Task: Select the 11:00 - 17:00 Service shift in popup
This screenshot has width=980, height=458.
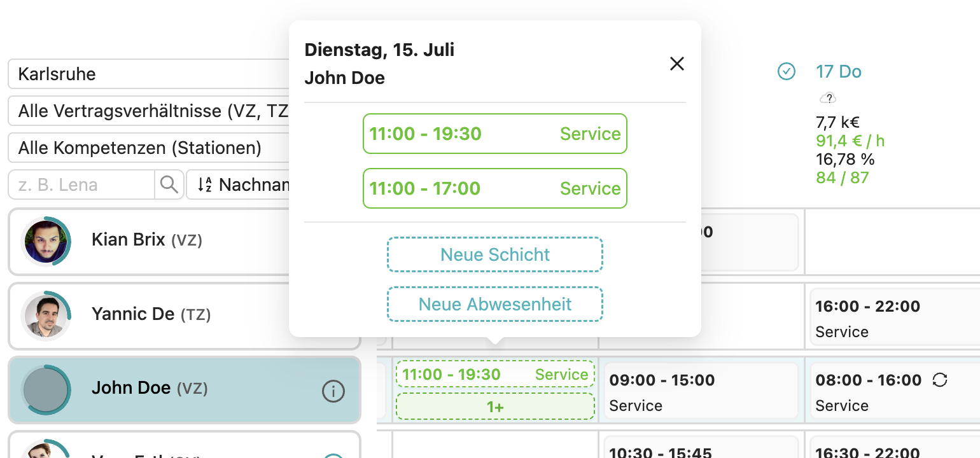Action: click(x=495, y=188)
